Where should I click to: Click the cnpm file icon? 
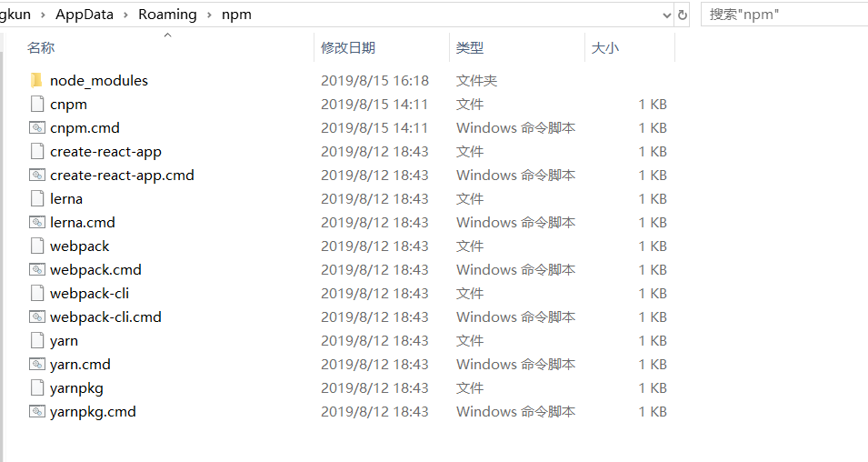(x=37, y=105)
